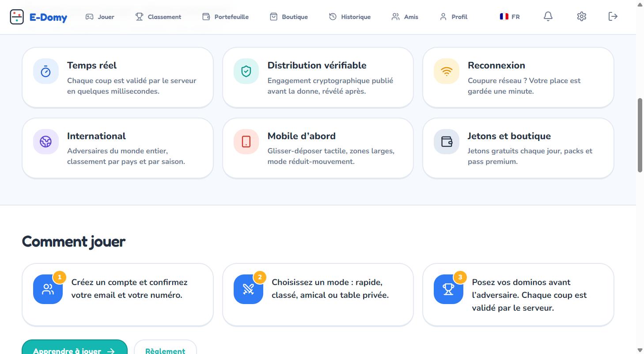Click the wifi icon in Reconnexion card
Image resolution: width=644 pixels, height=354 pixels.
pyautogui.click(x=447, y=71)
